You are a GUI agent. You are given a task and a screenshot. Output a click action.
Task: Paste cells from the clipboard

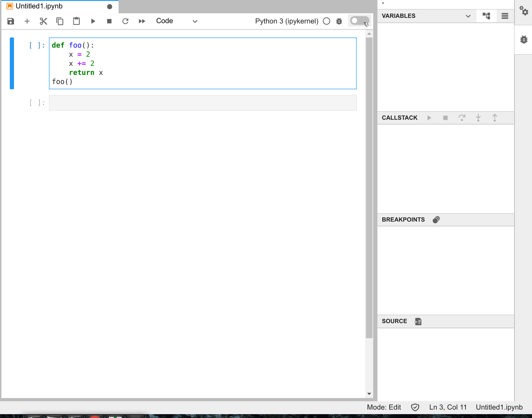76,21
